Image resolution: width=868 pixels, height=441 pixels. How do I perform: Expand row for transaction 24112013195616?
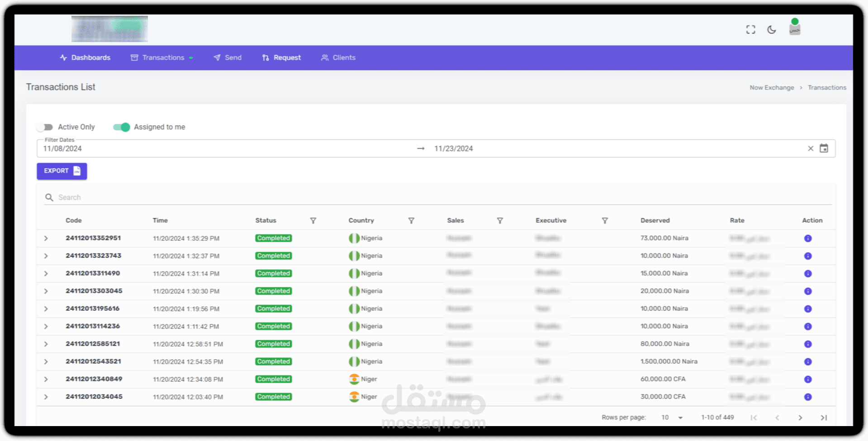pyautogui.click(x=46, y=309)
